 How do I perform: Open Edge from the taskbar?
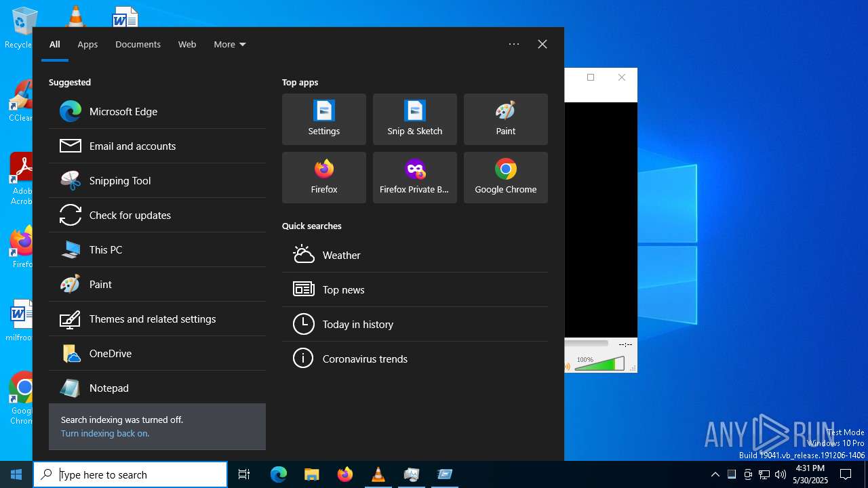tap(279, 474)
